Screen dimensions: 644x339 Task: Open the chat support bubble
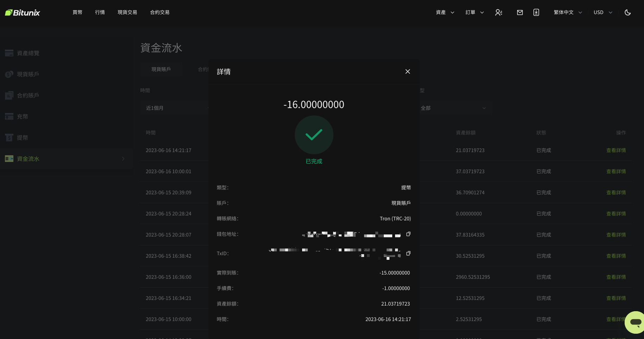point(635,322)
